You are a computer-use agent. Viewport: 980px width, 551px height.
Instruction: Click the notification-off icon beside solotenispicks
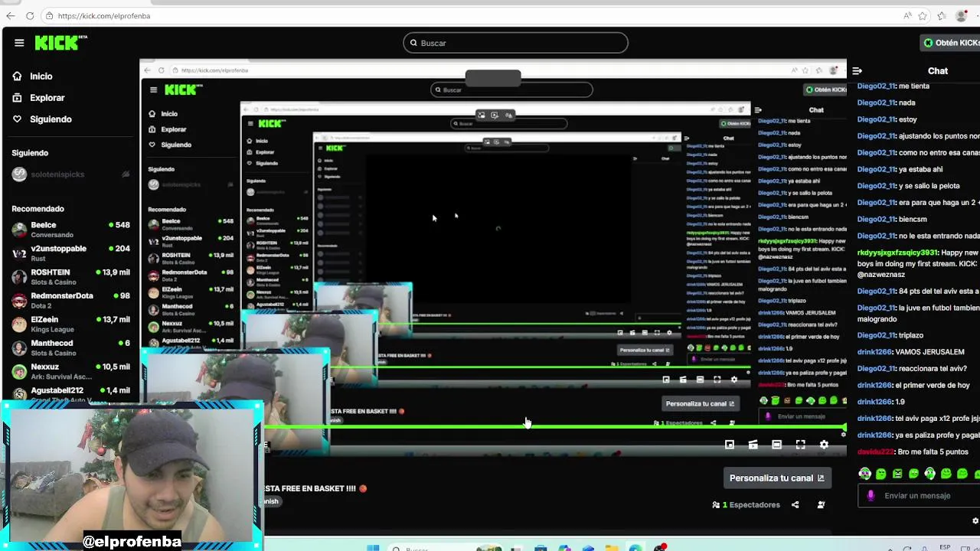point(126,174)
